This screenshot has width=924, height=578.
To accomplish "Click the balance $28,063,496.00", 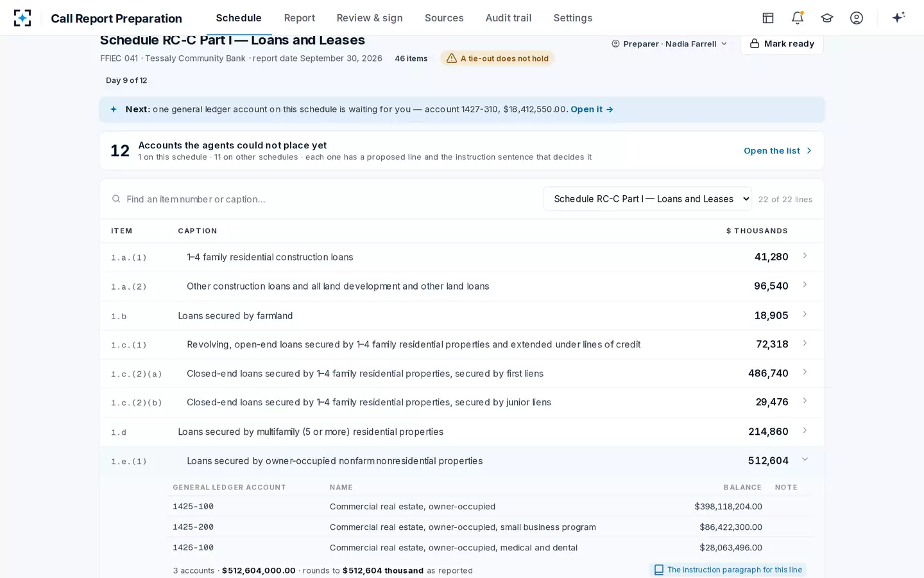I will coord(731,548).
